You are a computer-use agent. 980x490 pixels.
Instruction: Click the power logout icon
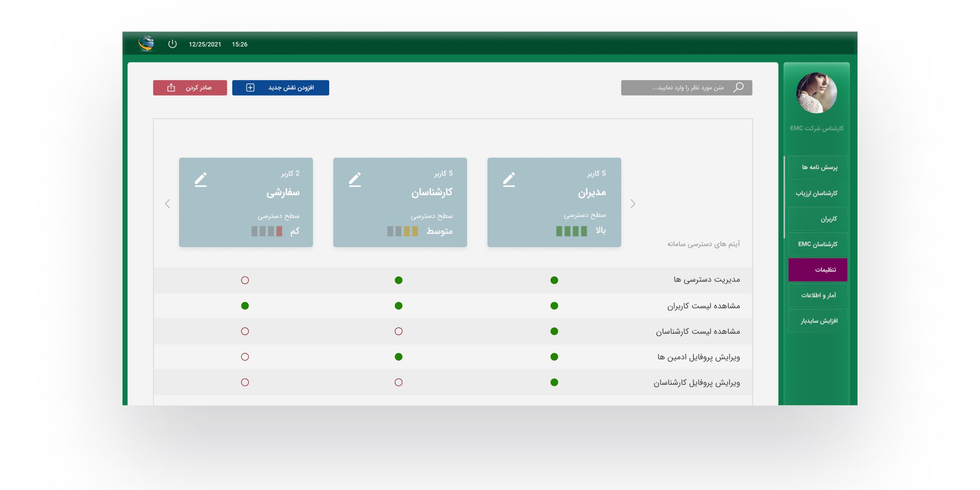coord(172,44)
